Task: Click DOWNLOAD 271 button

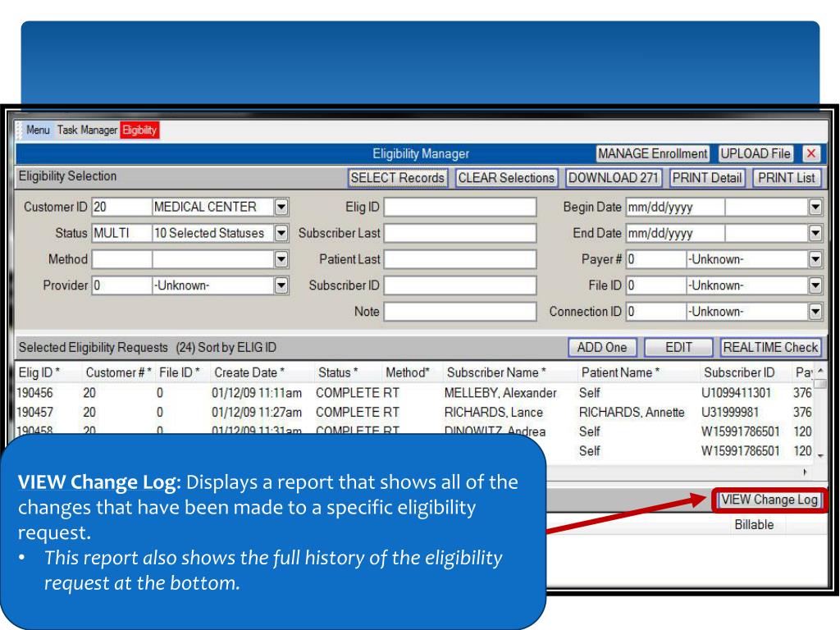Action: click(614, 178)
